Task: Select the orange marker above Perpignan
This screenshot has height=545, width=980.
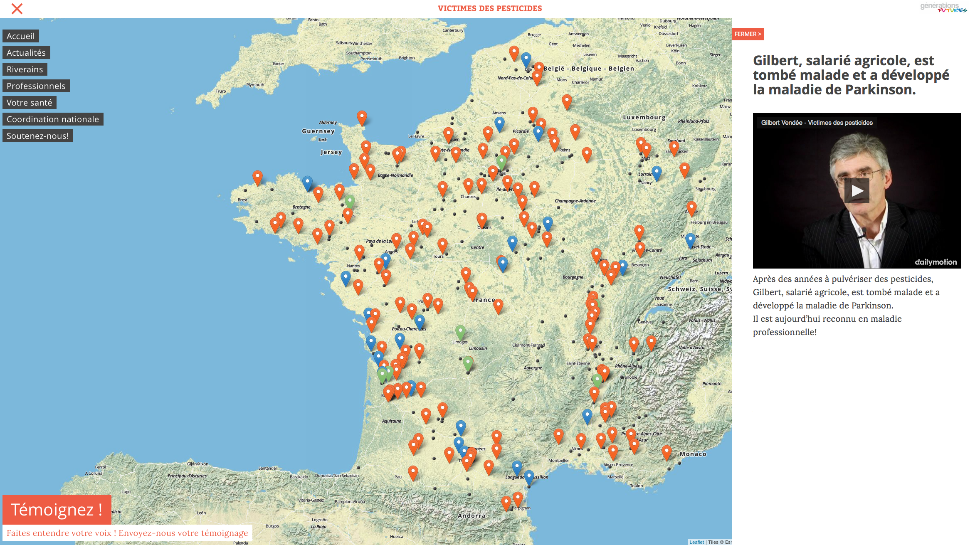Action: click(518, 500)
